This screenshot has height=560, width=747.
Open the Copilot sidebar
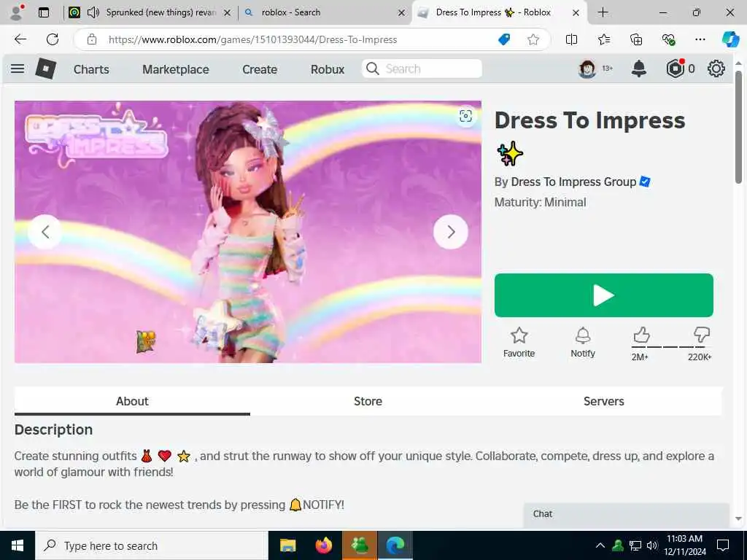pos(729,39)
